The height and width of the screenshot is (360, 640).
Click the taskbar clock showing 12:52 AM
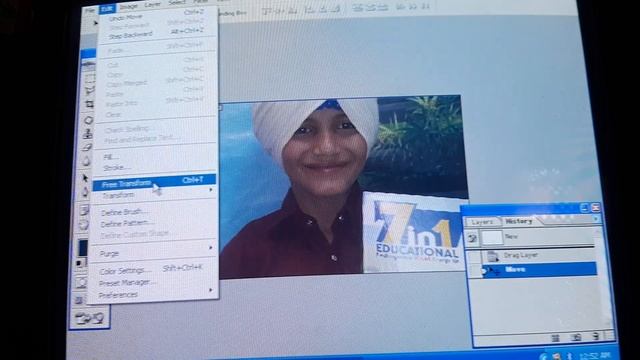594,355
